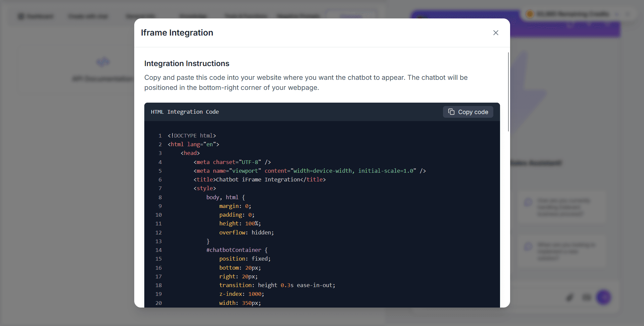This screenshot has height=326, width=644.
Task: Click the meta viewport code line
Action: point(309,171)
